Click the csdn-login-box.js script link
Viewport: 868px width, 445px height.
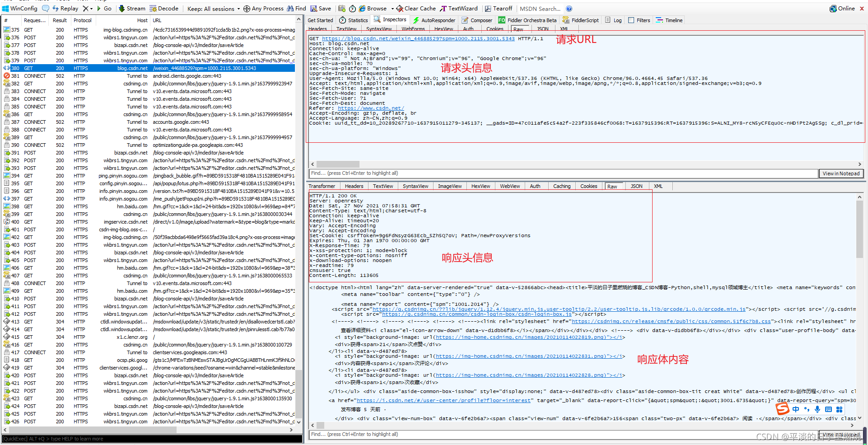coord(477,314)
